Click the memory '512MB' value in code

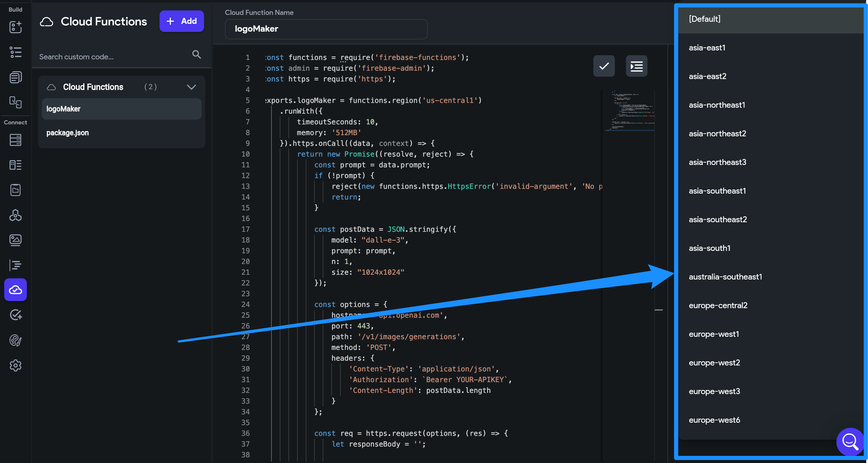point(346,133)
